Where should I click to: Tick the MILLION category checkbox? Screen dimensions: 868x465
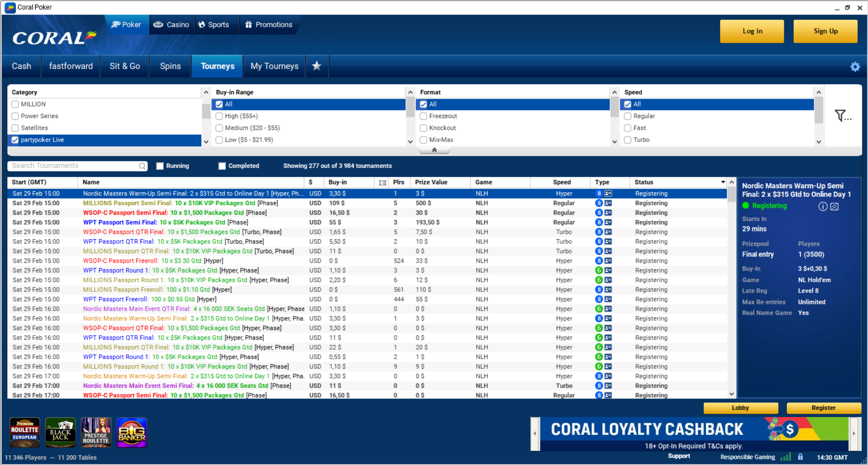(x=15, y=104)
